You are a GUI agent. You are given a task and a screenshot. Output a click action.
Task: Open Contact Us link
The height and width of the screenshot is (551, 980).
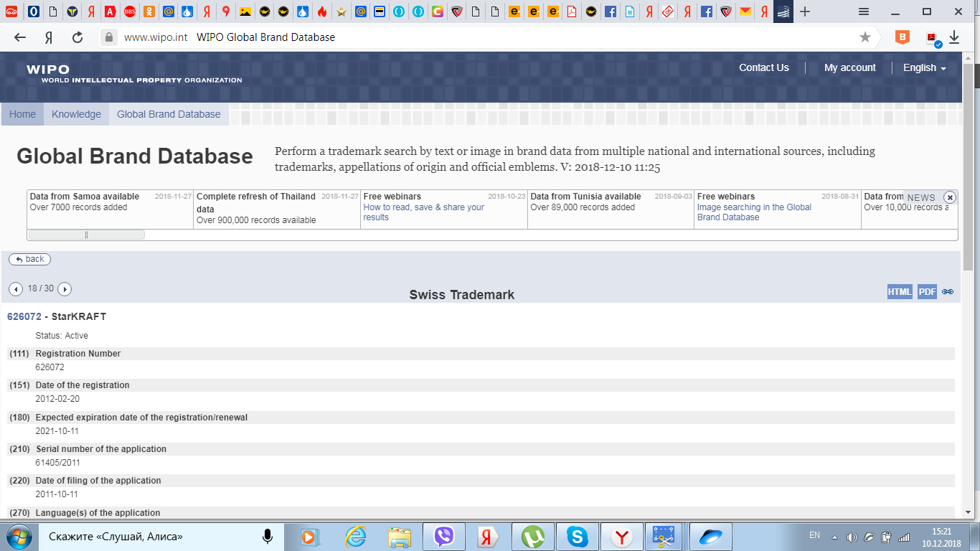[764, 67]
